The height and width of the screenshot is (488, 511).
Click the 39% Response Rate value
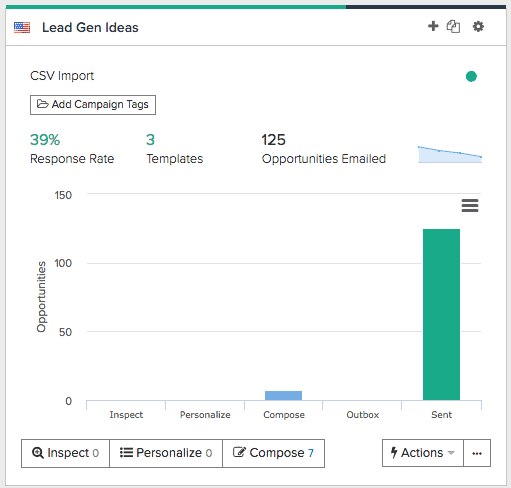point(45,139)
